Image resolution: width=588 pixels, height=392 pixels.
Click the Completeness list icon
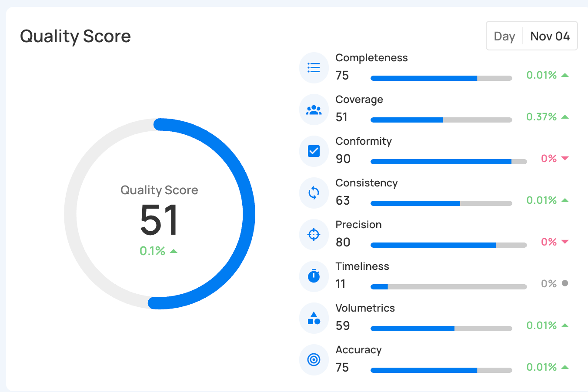point(314,68)
